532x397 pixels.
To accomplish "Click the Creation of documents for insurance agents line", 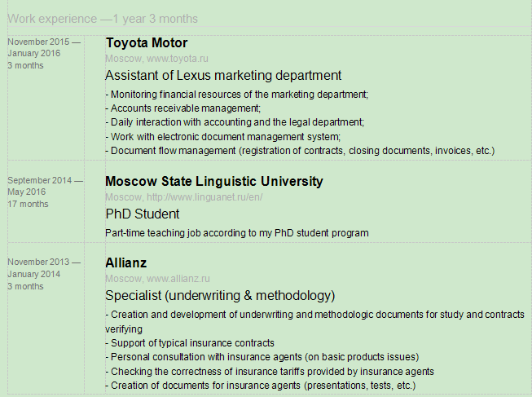I will pyautogui.click(x=261, y=385).
